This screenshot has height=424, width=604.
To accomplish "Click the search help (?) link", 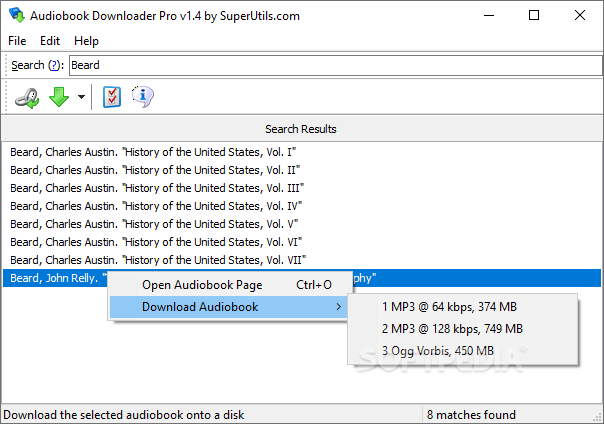I will pos(54,65).
